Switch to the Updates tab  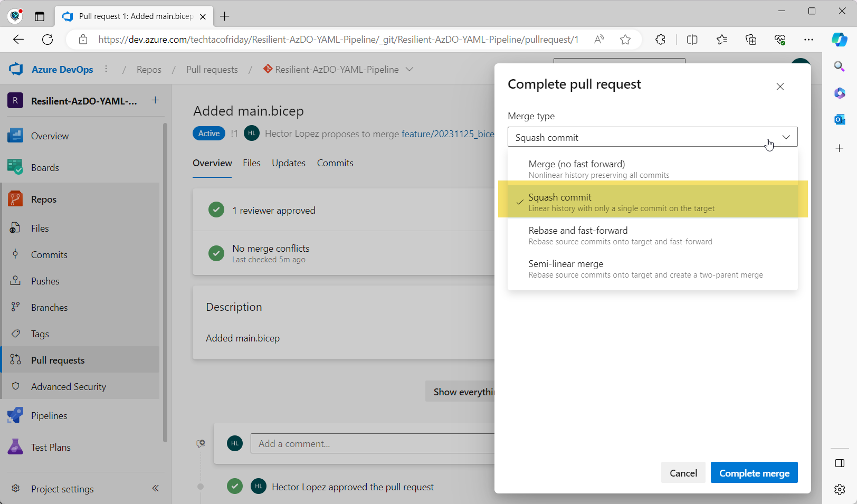click(289, 163)
